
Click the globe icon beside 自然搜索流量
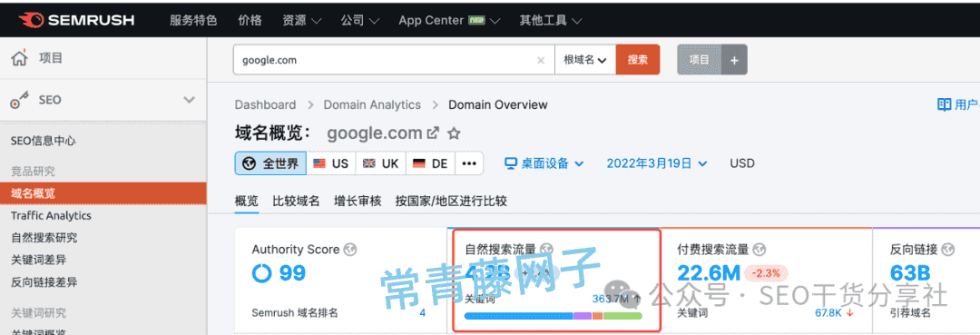click(547, 250)
